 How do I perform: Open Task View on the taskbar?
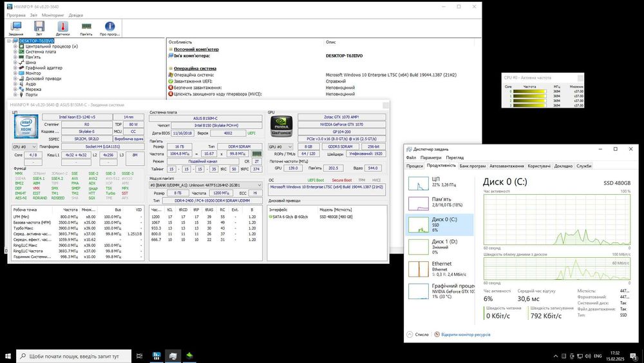[139, 356]
